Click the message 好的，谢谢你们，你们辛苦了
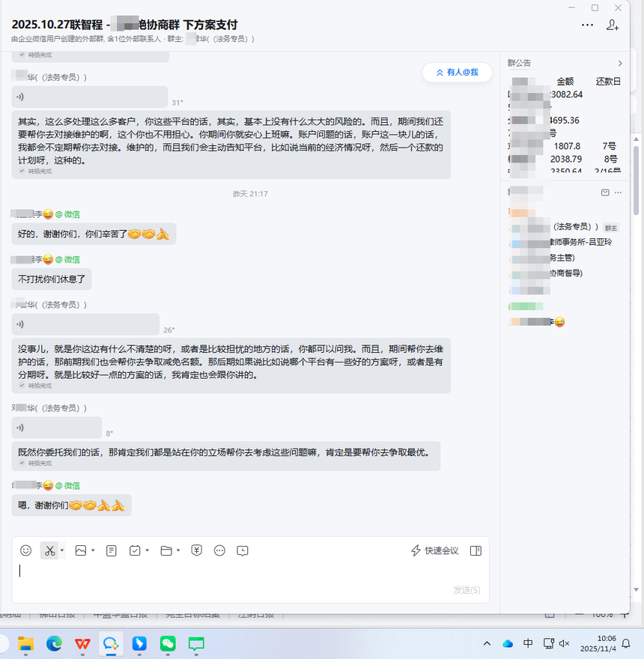644x659 pixels. point(94,234)
